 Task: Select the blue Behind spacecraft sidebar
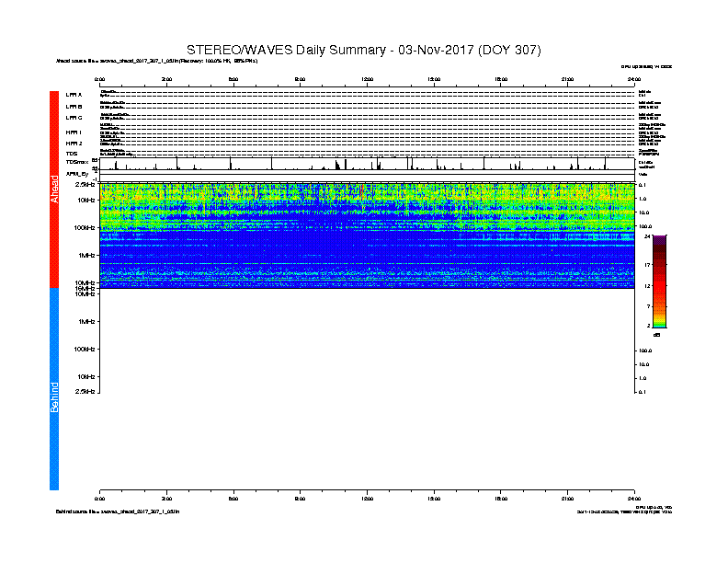click(54, 389)
